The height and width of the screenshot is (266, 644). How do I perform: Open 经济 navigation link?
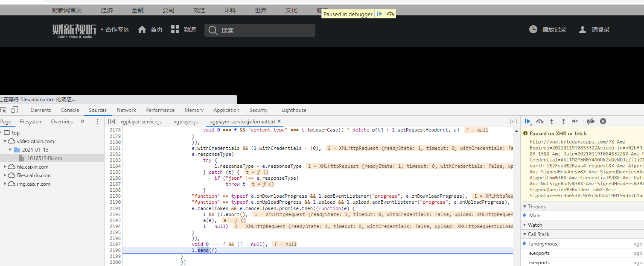point(107,10)
